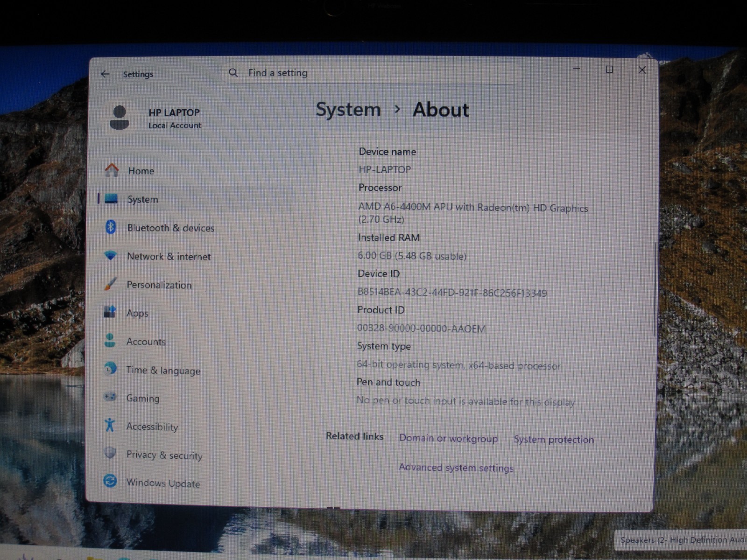Select the Gaming controller icon
Viewport: 747px width, 560px height.
(110, 397)
